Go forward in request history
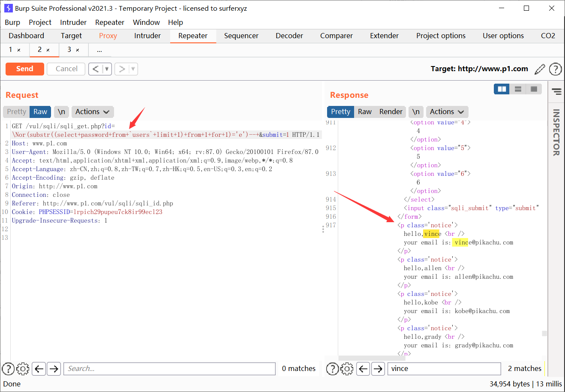The width and height of the screenshot is (565, 392). [122, 69]
